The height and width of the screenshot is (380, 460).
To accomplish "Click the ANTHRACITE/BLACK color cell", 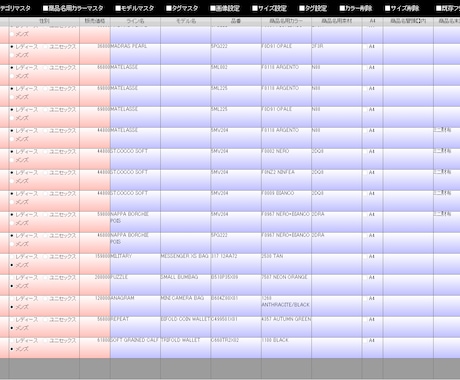I will click(x=286, y=306).
